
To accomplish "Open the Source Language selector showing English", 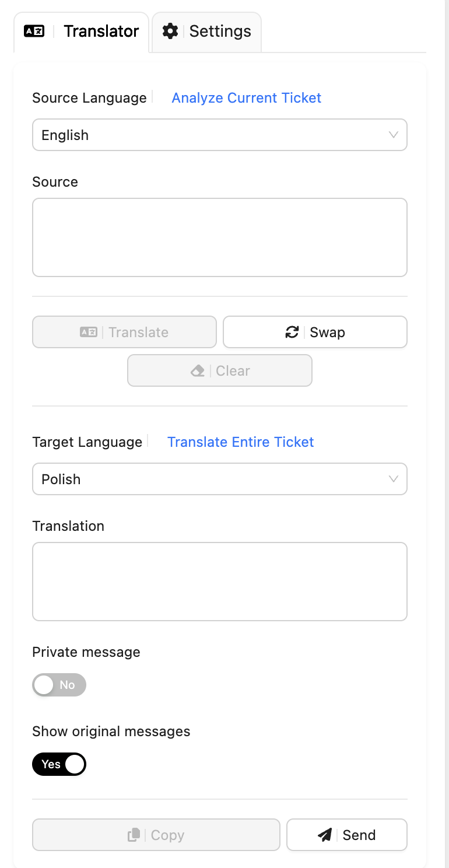I will 220,135.
